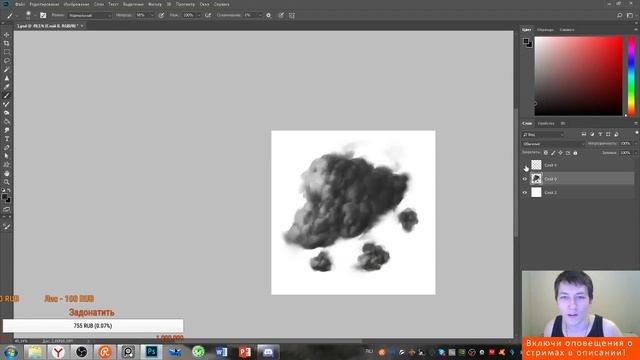Filter layers by shape layers icon
The height and width of the screenshot is (360, 640).
(608, 134)
